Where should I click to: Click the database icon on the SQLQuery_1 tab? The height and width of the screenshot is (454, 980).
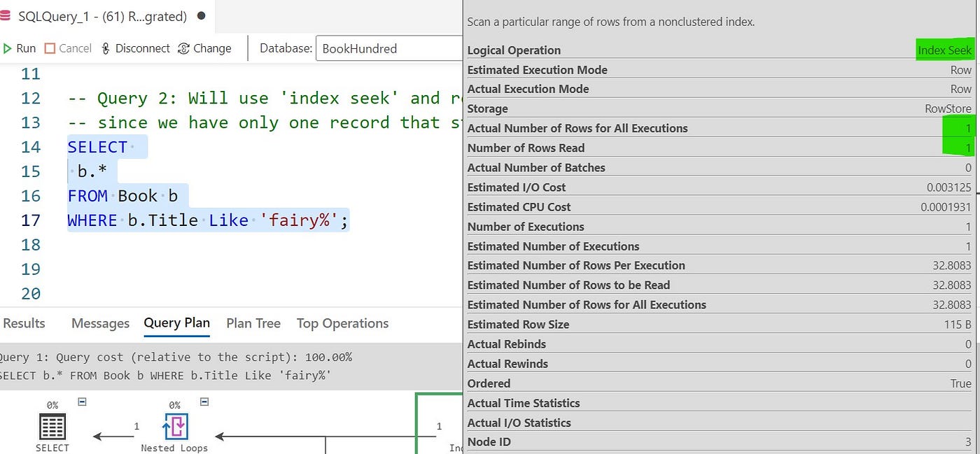pos(6,15)
